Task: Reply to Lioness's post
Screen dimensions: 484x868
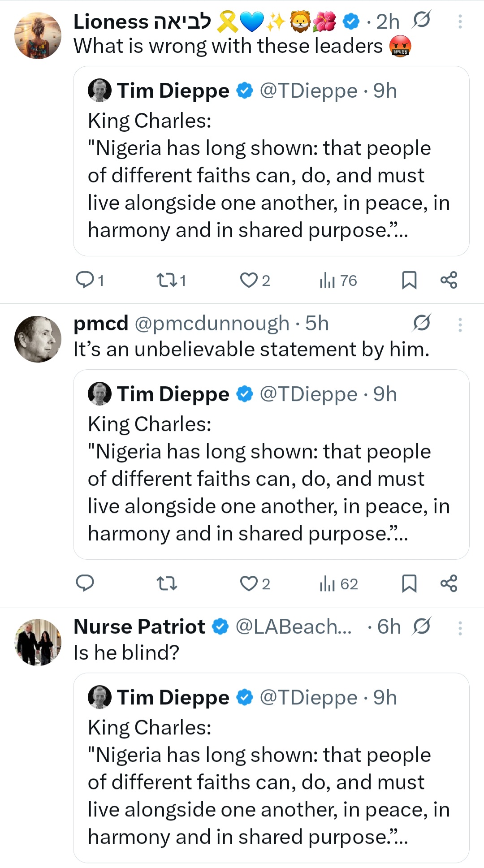Action: tap(85, 280)
